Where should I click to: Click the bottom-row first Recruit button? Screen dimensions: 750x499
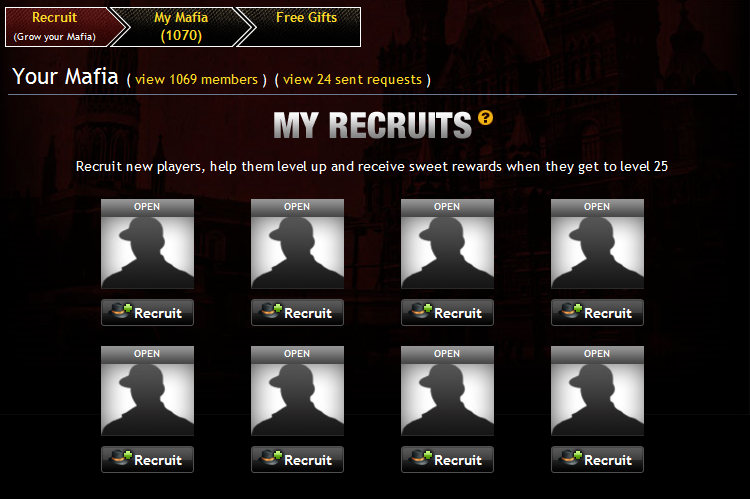coord(147,459)
